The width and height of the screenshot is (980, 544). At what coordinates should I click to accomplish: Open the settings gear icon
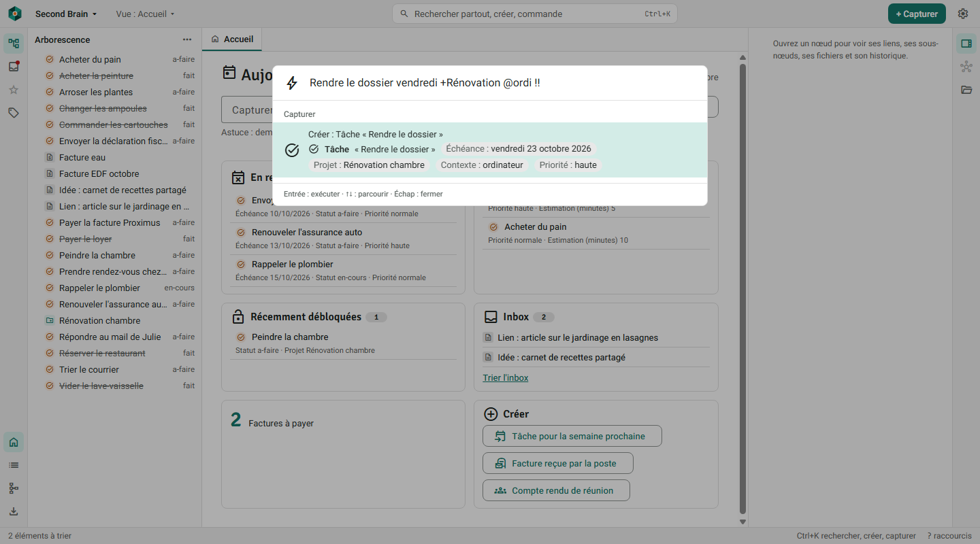963,14
